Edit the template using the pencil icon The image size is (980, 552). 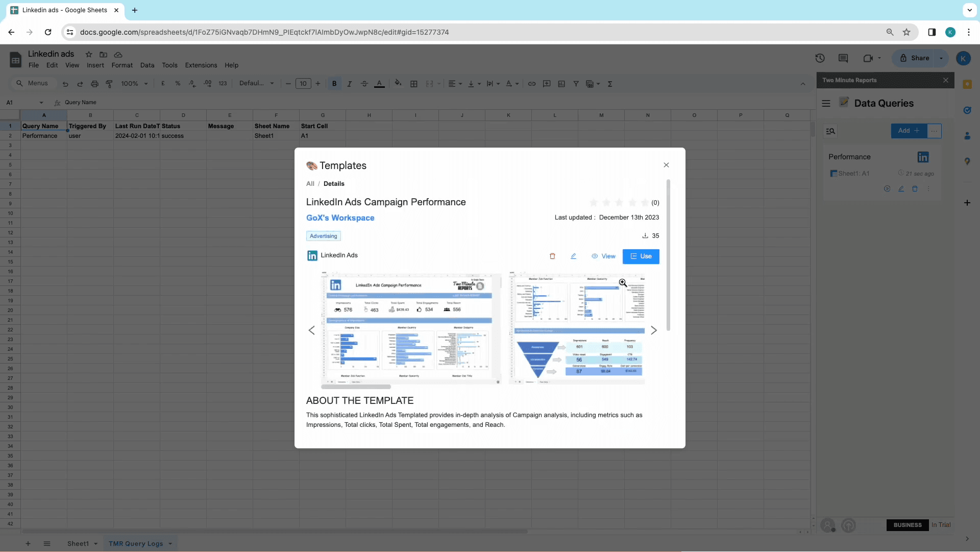pyautogui.click(x=573, y=256)
